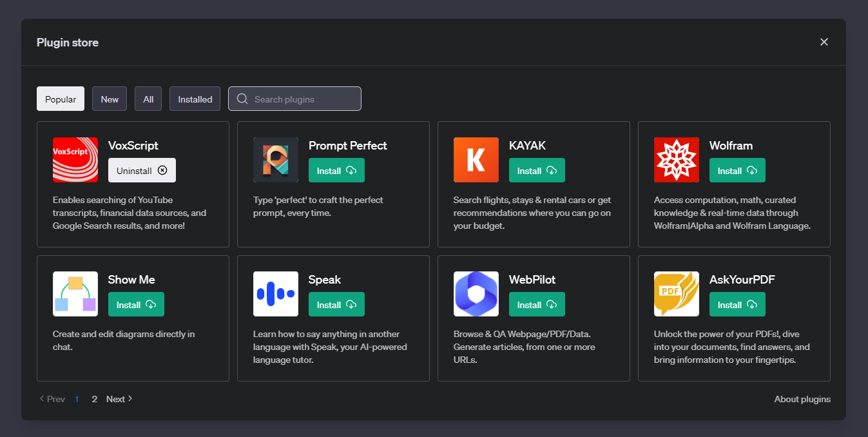Install the Show Me plugin

pos(136,304)
